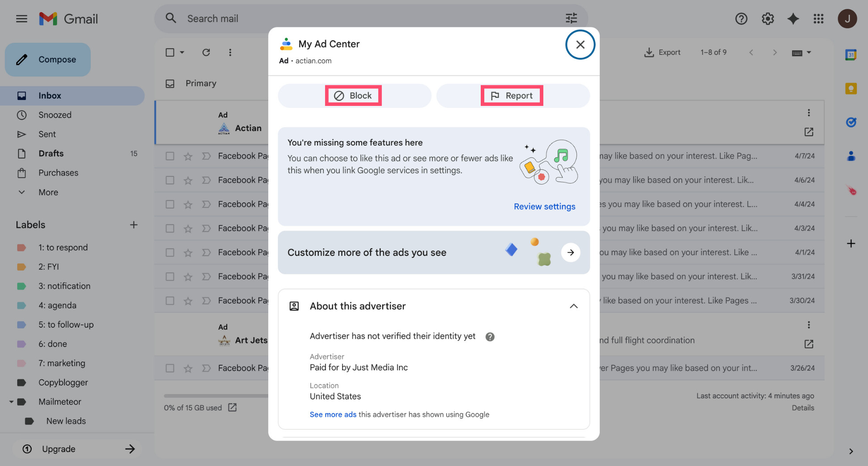Click the 0% of 15 GB storage indicator

click(193, 407)
